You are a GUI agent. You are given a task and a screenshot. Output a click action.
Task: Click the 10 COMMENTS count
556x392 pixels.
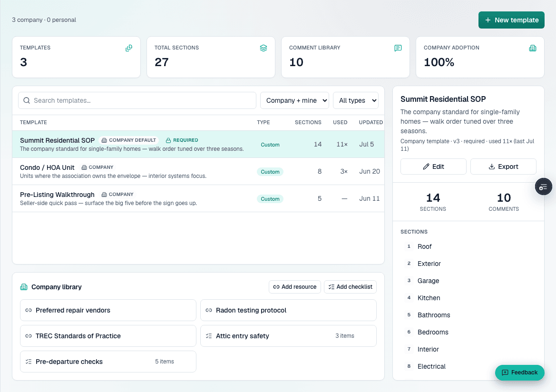pos(504,202)
